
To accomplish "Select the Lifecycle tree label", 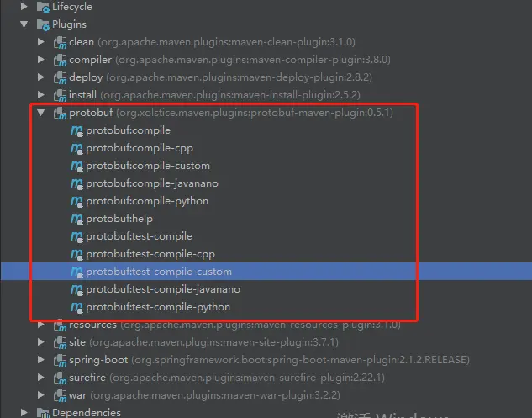I will click(72, 7).
